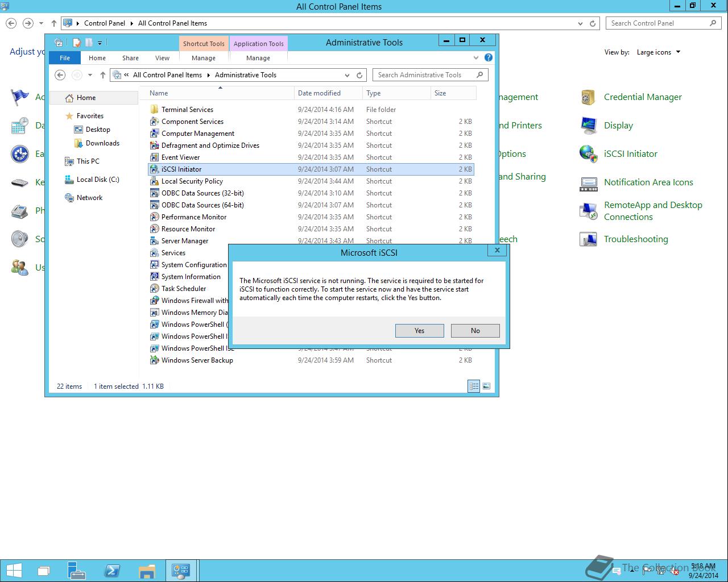The width and height of the screenshot is (728, 582).
Task: Open Credential Manager in Control Panel
Action: pos(643,97)
